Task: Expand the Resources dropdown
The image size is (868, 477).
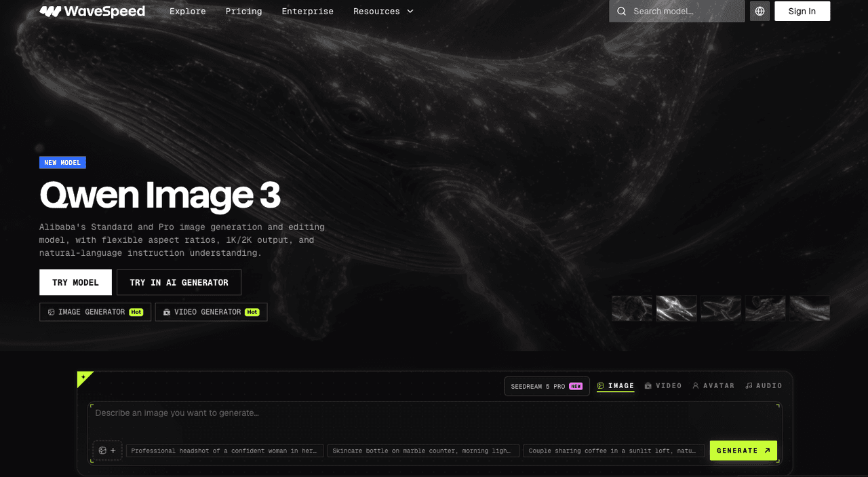Action: 383,12
